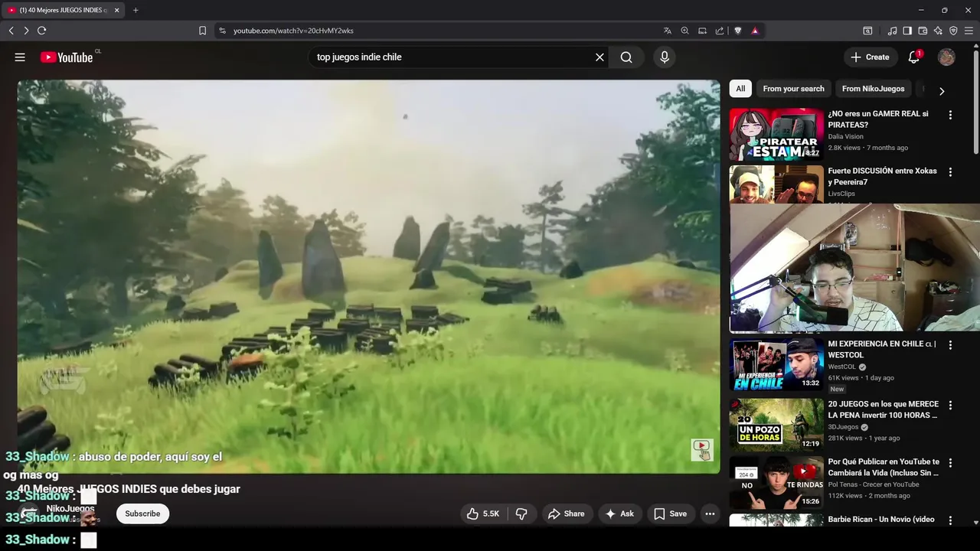This screenshot has height=551, width=980.
Task: Dislike this video
Action: (x=521, y=514)
